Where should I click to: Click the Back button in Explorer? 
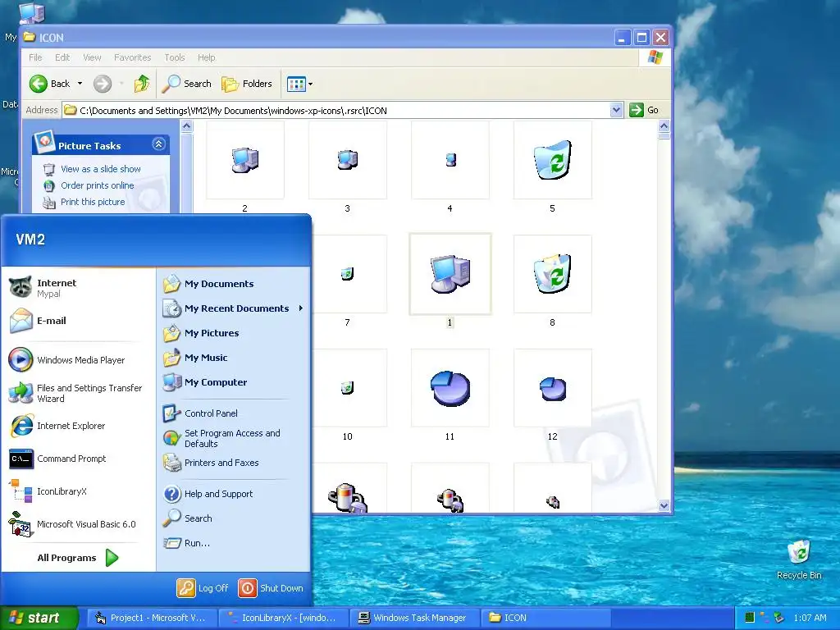pos(50,84)
